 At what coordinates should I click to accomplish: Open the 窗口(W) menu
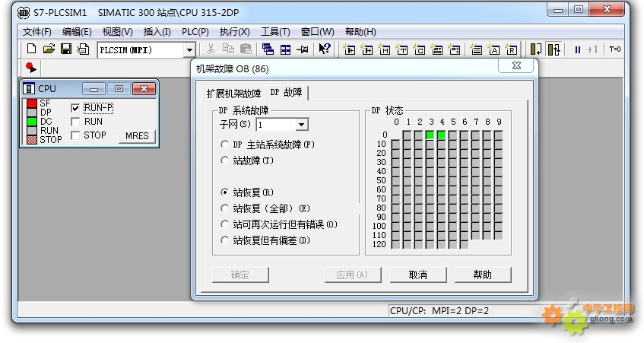(x=317, y=32)
